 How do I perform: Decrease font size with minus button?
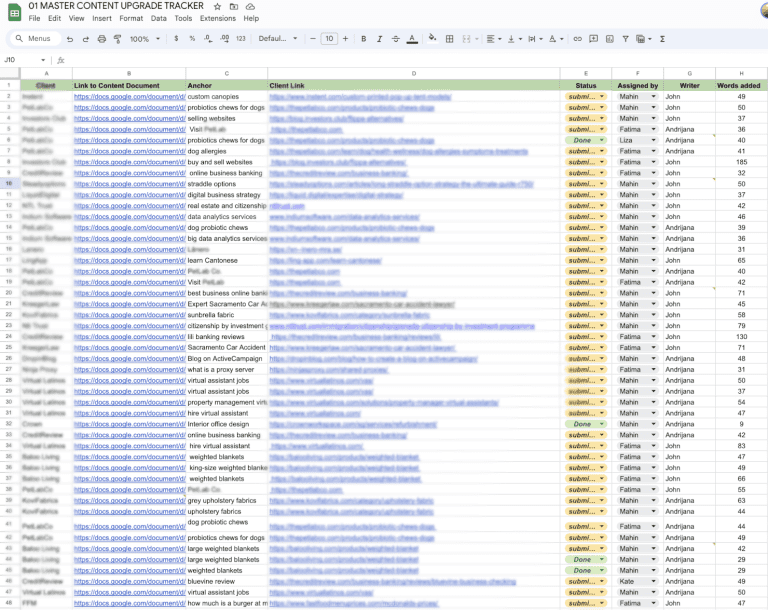click(312, 39)
